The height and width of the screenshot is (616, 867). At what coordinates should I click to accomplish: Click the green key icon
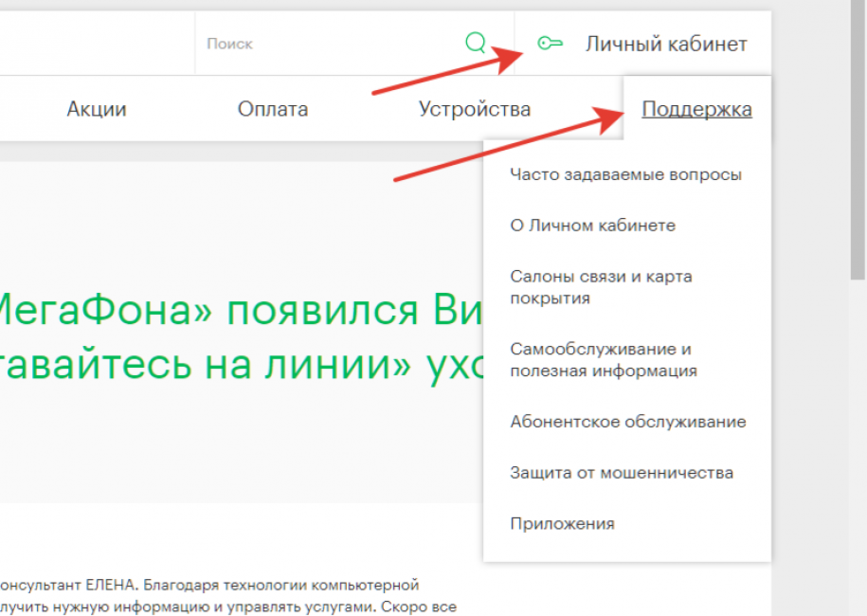tap(550, 43)
